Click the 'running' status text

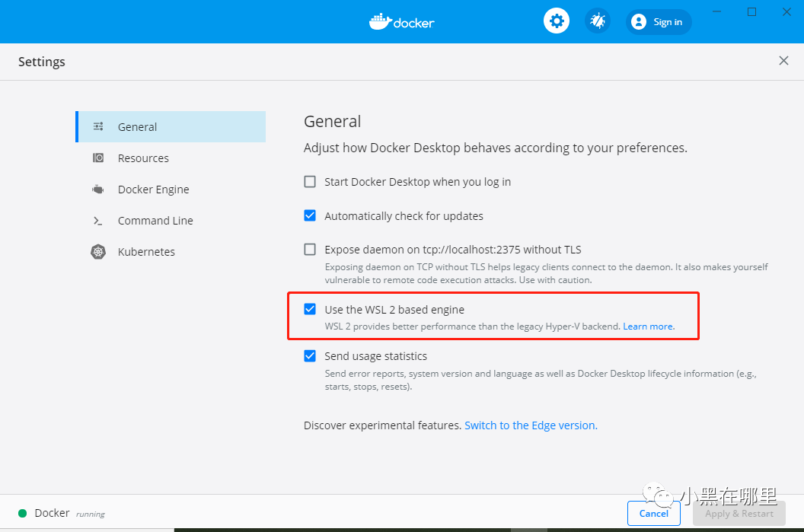(x=91, y=514)
